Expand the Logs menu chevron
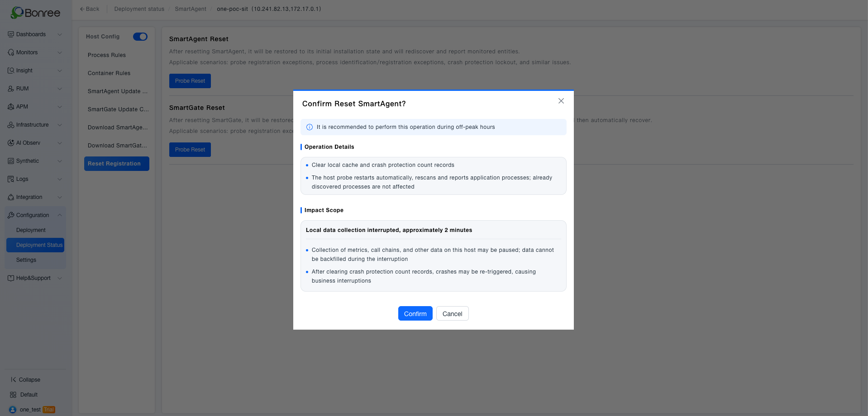The height and width of the screenshot is (416, 868). pyautogui.click(x=60, y=179)
